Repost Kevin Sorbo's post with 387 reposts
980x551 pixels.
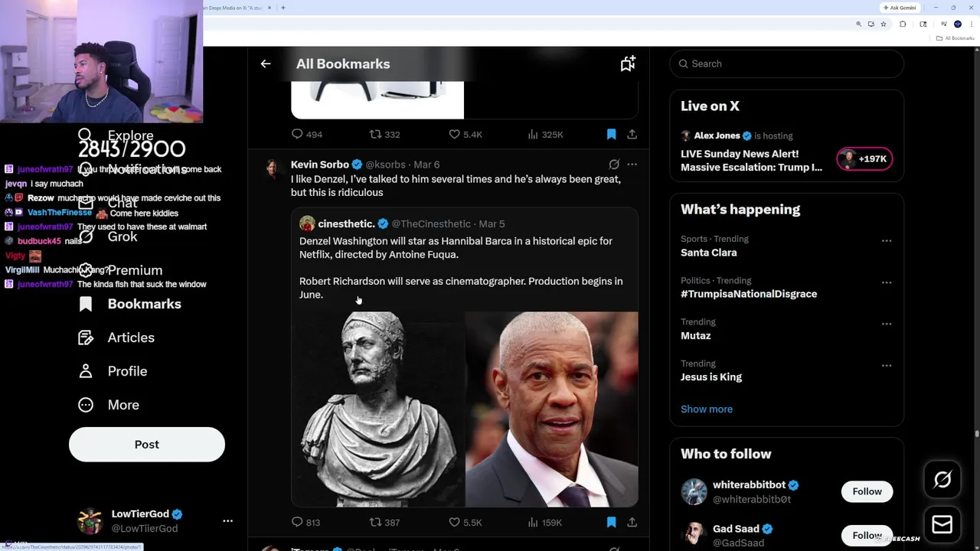click(x=384, y=522)
